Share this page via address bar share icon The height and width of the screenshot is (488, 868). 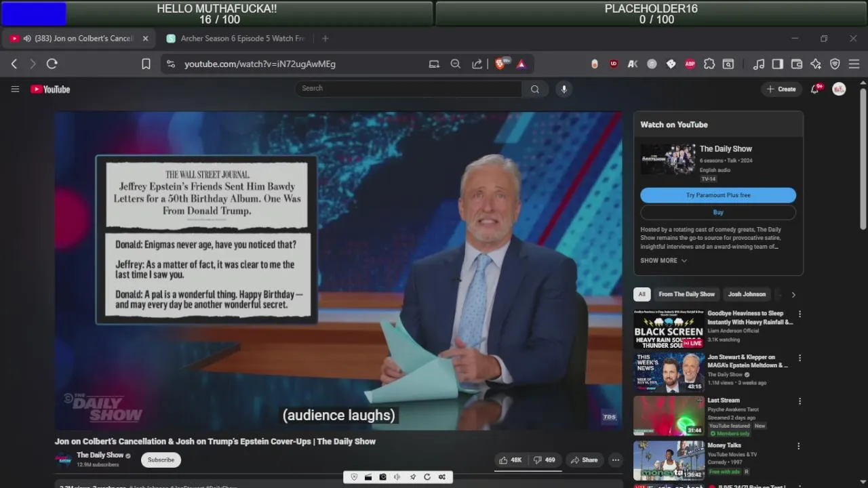tap(477, 64)
